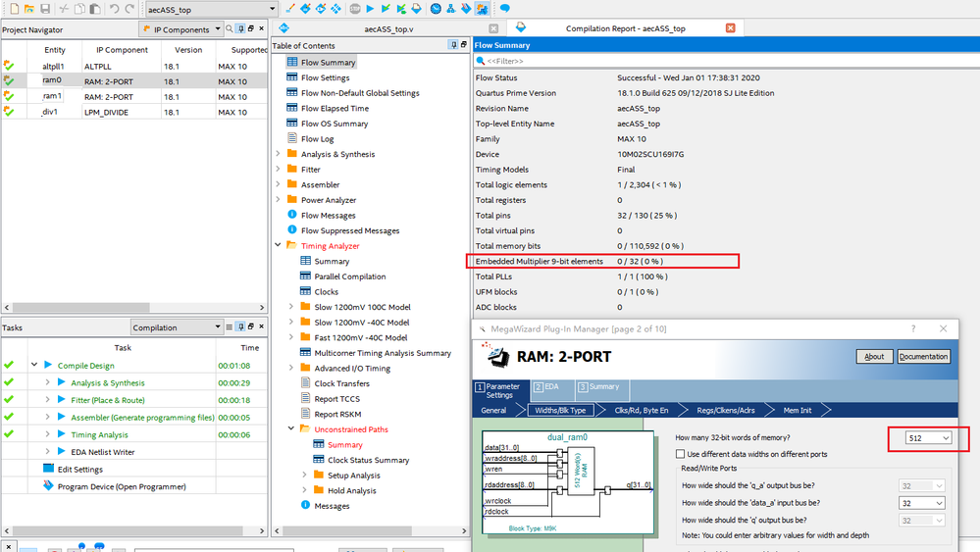The image size is (980, 552).
Task: Open Flow Messages info entry
Action: [328, 216]
